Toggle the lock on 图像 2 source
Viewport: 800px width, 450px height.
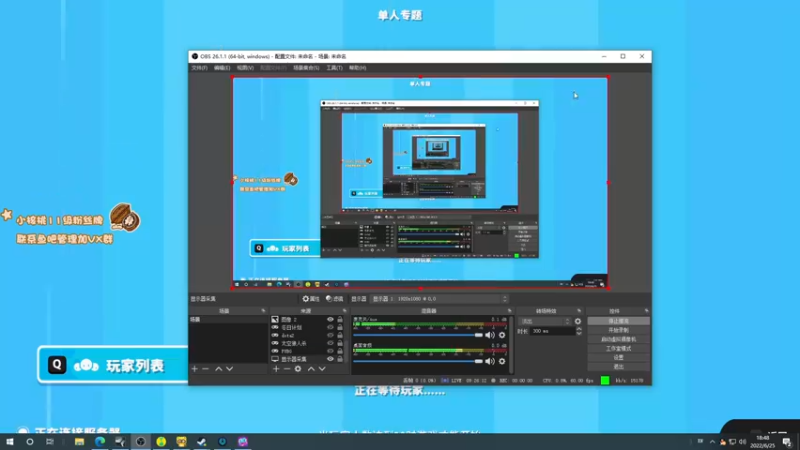[x=340, y=319]
